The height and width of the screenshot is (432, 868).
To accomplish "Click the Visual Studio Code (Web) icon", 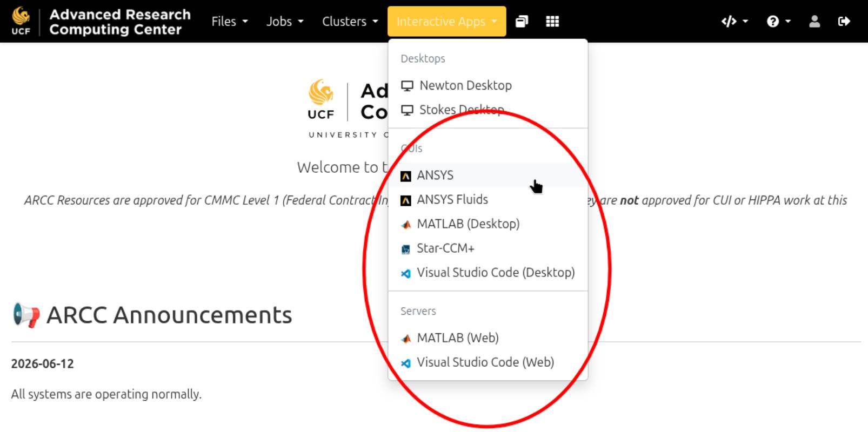I will 406,363.
